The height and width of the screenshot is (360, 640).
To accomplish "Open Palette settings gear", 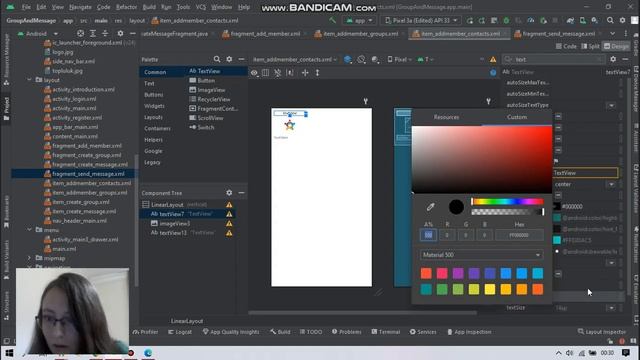I will coord(229,60).
